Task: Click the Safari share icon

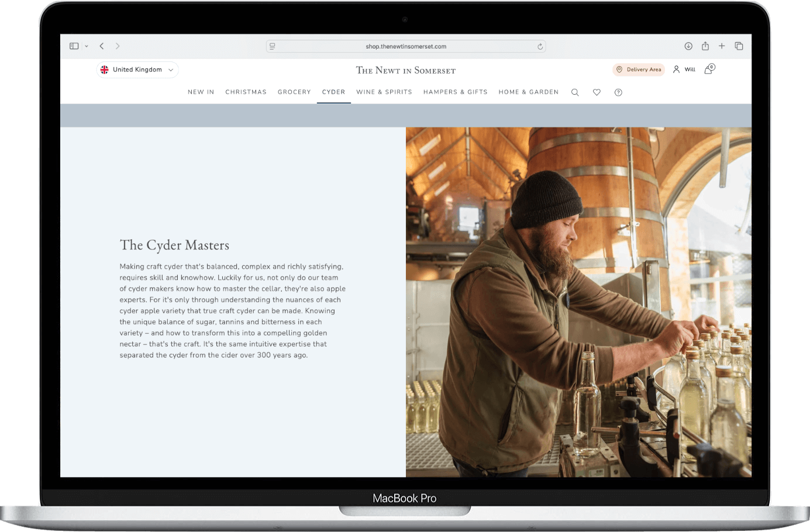Action: pos(705,46)
